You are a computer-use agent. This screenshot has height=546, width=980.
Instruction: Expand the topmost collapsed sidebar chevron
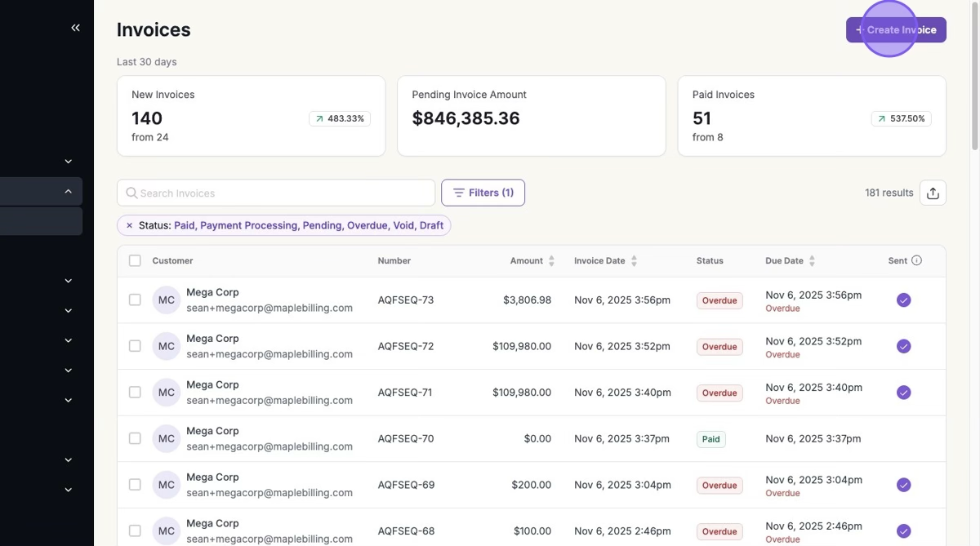tap(69, 162)
